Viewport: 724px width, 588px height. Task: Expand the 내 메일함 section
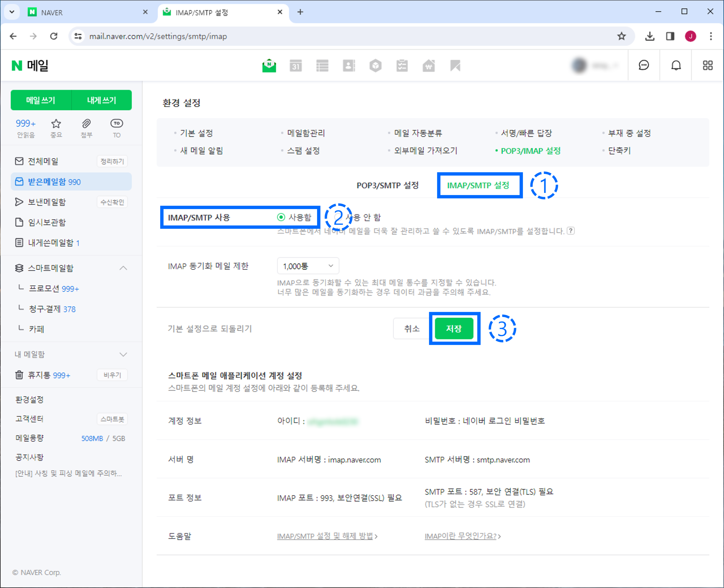[123, 355]
